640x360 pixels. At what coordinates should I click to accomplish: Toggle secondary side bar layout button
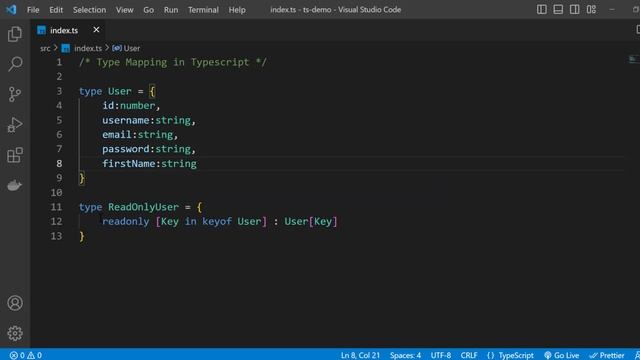pyautogui.click(x=574, y=9)
